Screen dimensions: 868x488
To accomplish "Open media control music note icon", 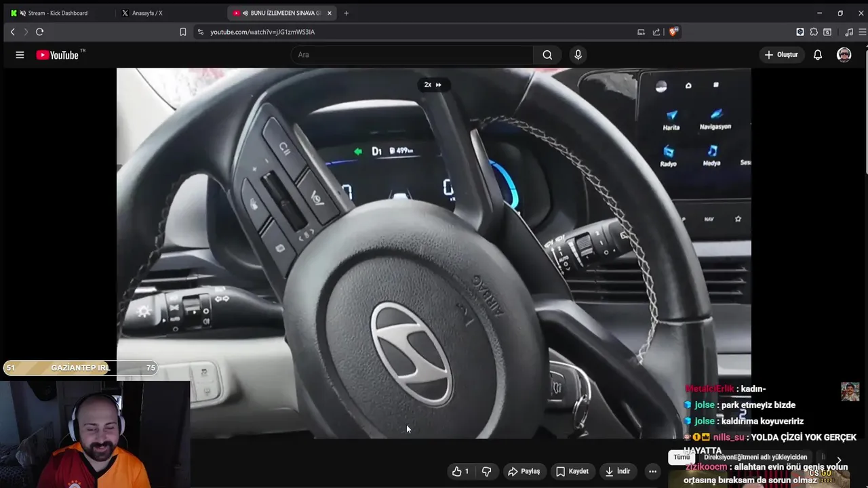I will coord(849,32).
